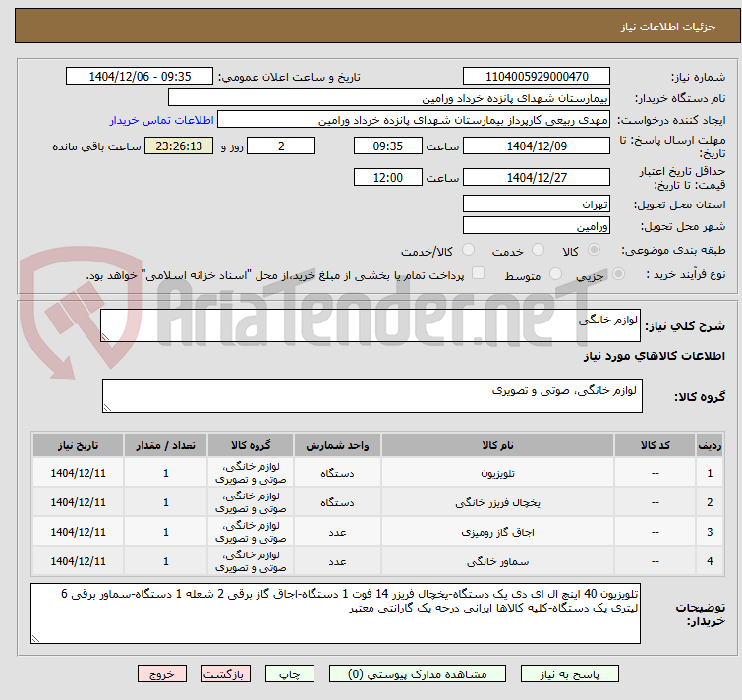Click the چاپ print button

pyautogui.click(x=290, y=674)
